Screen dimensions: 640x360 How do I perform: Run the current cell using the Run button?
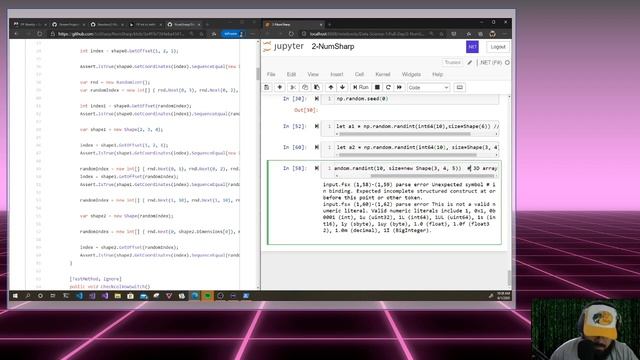coord(361,87)
